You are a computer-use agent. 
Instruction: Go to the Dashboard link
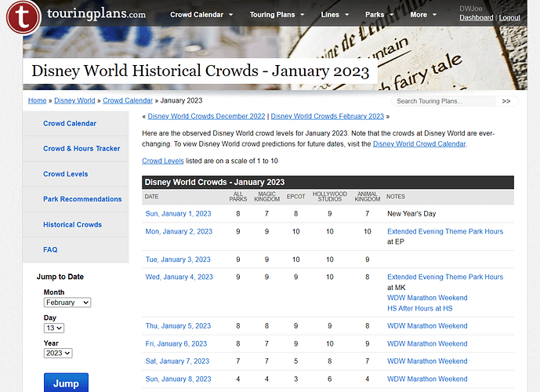point(476,17)
